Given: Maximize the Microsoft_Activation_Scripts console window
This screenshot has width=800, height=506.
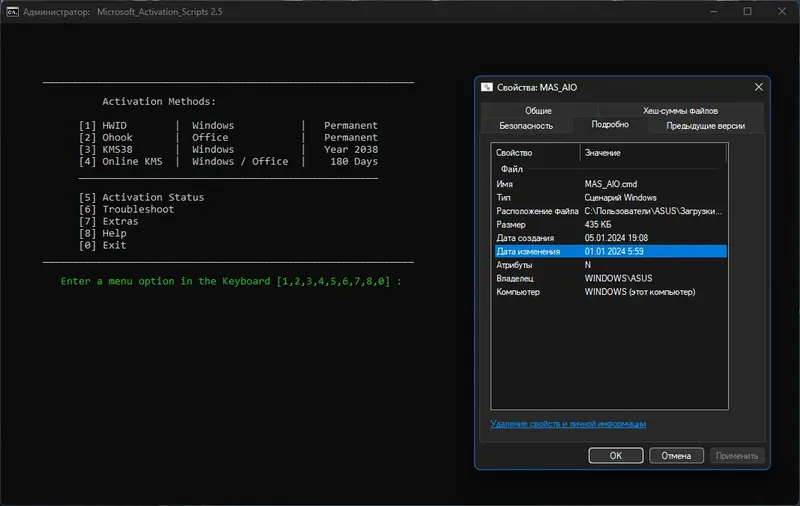Looking at the screenshot, I should (x=747, y=11).
